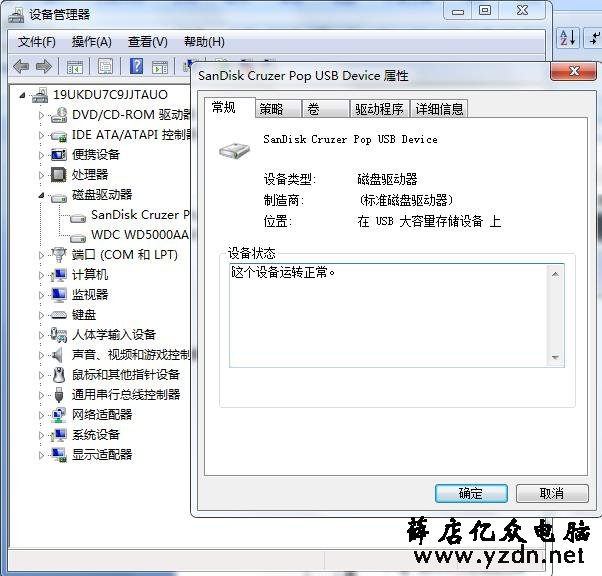Collapse the 磁盘驱动器 node
This screenshot has height=576, width=602.
tap(41, 195)
